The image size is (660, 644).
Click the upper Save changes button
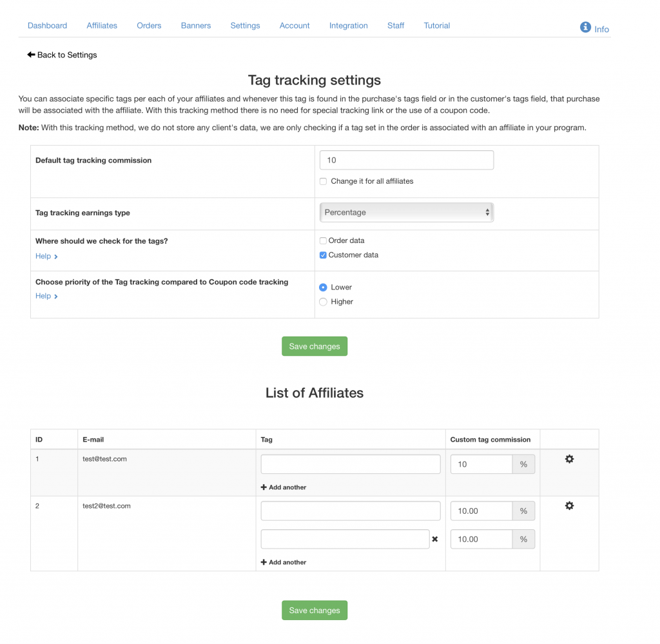(315, 346)
